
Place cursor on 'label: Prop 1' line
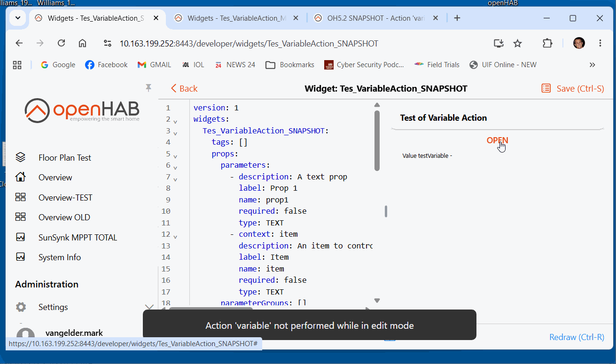(268, 188)
